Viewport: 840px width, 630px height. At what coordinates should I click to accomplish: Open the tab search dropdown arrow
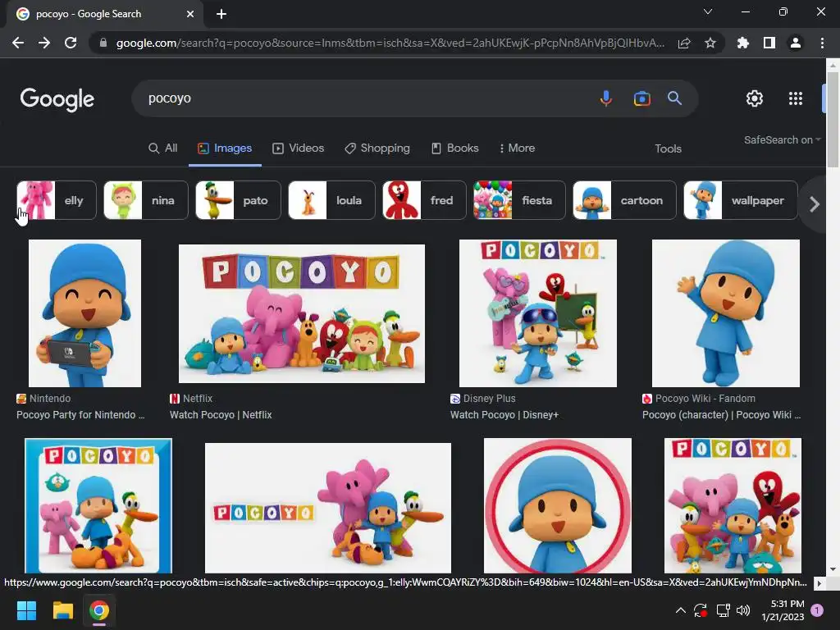(708, 11)
